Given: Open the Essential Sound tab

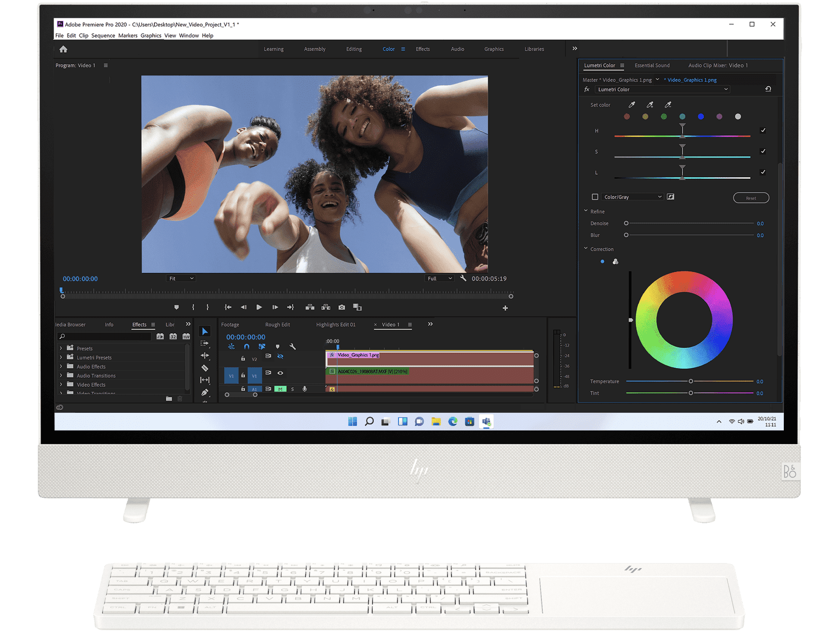Looking at the screenshot, I should (652, 65).
